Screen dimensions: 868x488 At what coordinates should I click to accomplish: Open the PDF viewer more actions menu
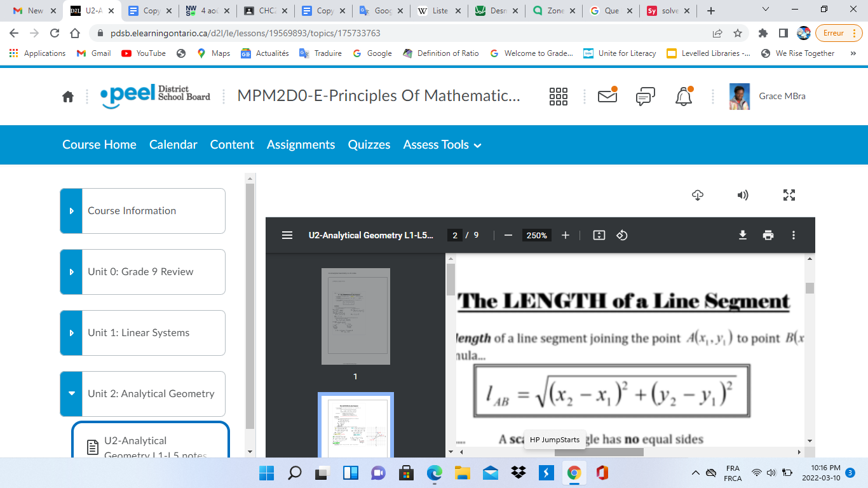tap(794, 235)
